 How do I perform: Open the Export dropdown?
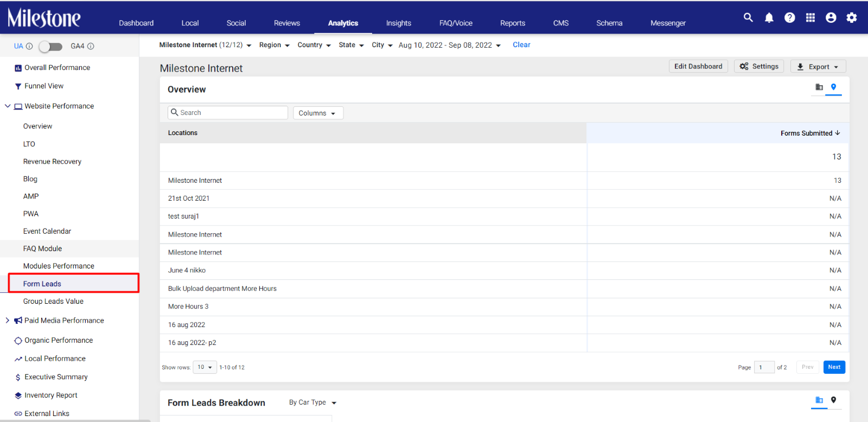pyautogui.click(x=818, y=67)
